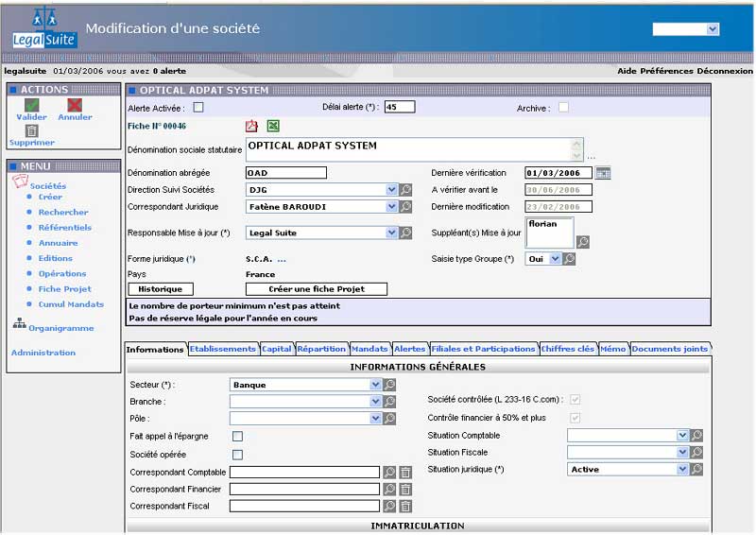Toggle the Alerte Activée checkbox

198,107
